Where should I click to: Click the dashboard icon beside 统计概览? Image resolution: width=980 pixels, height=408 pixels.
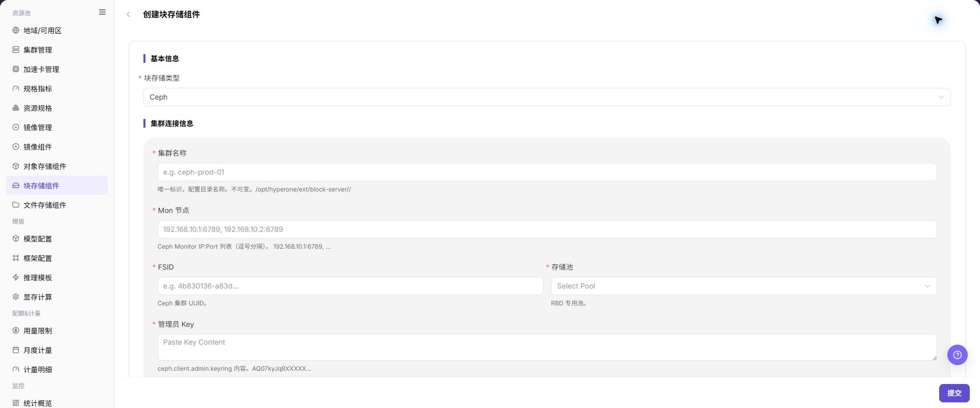tap(16, 403)
